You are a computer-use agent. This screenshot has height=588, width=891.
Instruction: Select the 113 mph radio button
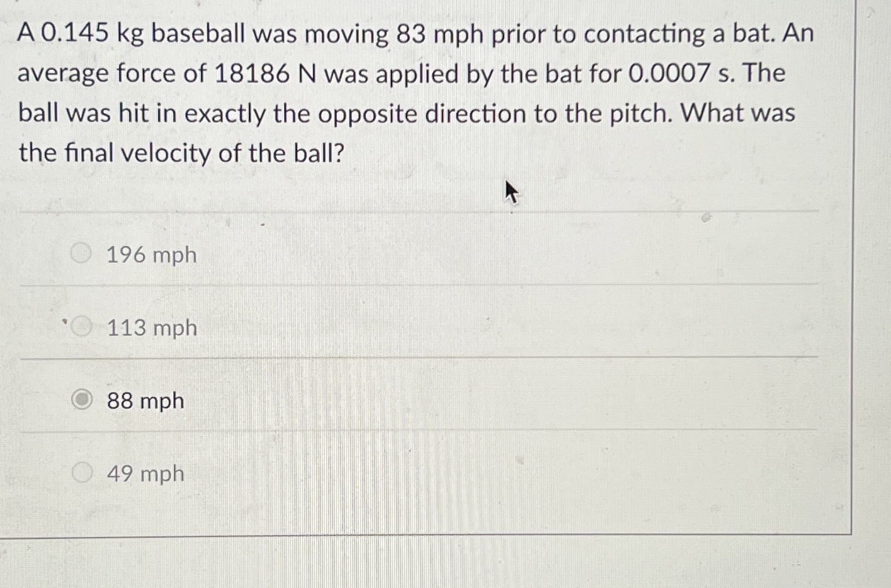pyautogui.click(x=81, y=326)
